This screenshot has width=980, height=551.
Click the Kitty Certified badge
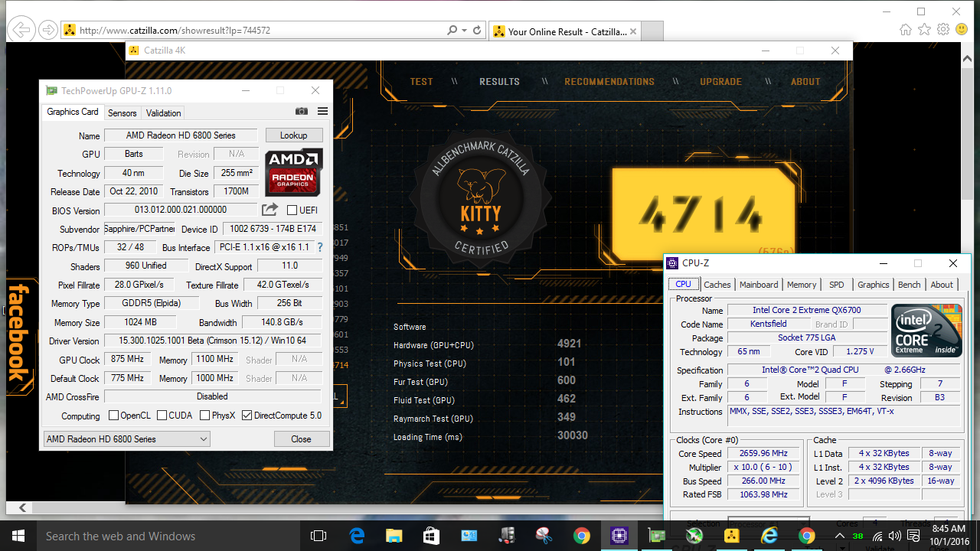coord(481,197)
